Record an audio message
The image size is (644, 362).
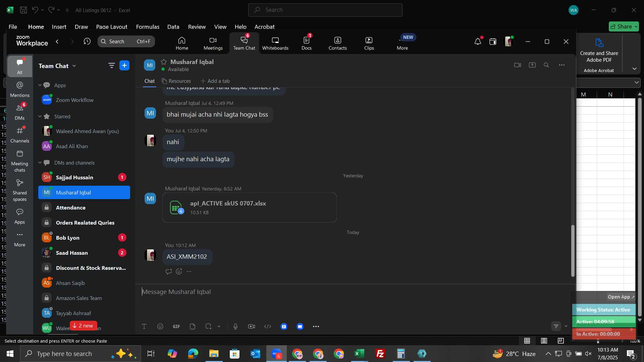tap(235, 326)
